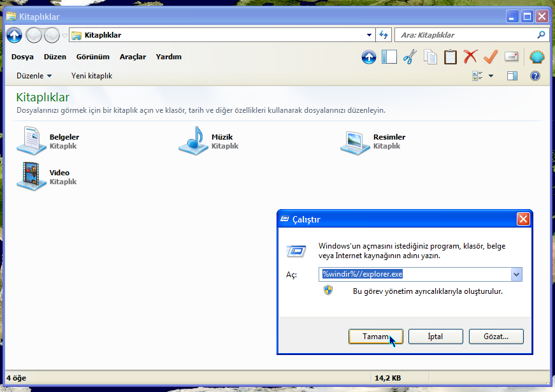555x392 pixels.
Task: Go forward with the Forward arrow button
Action: point(52,35)
